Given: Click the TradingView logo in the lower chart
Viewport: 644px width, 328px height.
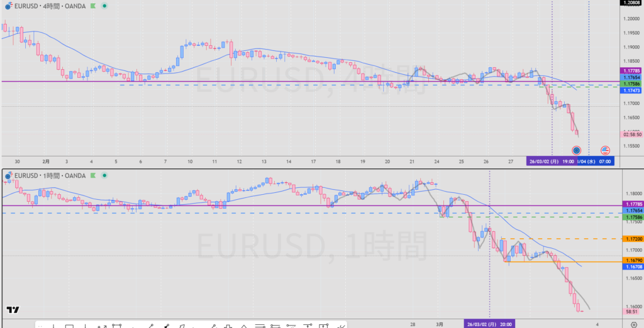Looking at the screenshot, I should pyautogui.click(x=12, y=310).
